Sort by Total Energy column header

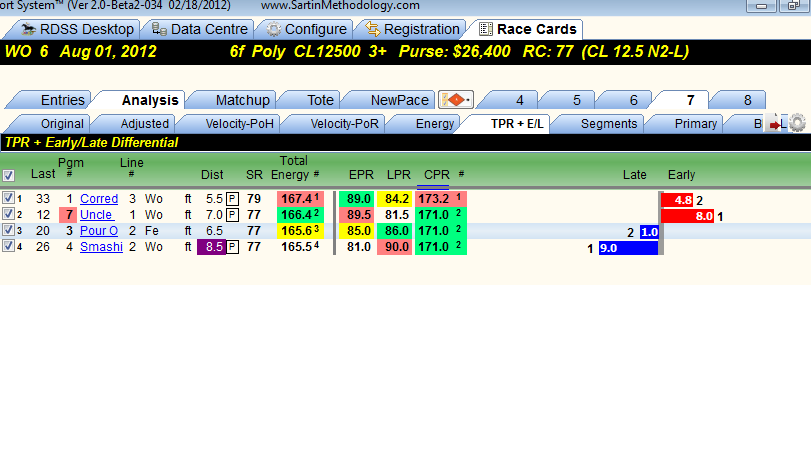tap(291, 168)
